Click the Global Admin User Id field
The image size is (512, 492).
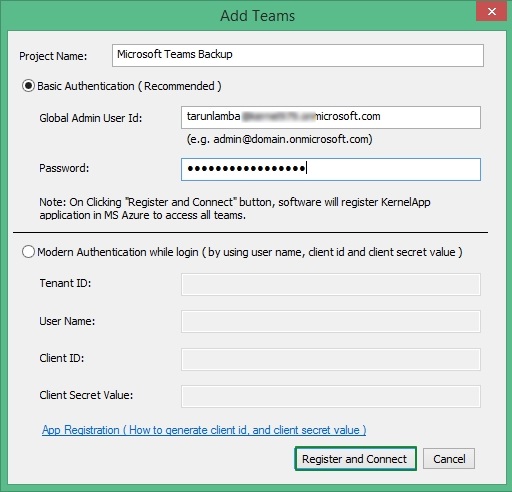(x=331, y=117)
